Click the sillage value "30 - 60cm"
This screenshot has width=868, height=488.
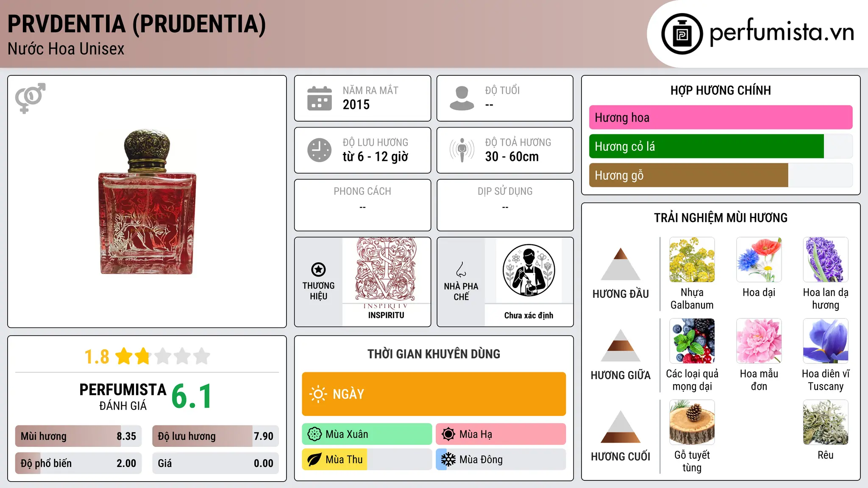(x=512, y=157)
